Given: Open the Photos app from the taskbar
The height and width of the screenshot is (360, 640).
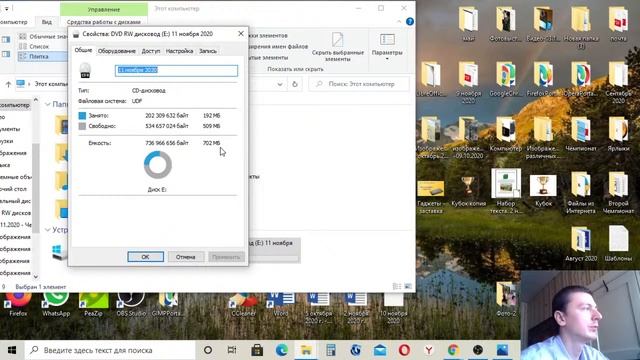Looking at the screenshot, I should coord(502,350).
